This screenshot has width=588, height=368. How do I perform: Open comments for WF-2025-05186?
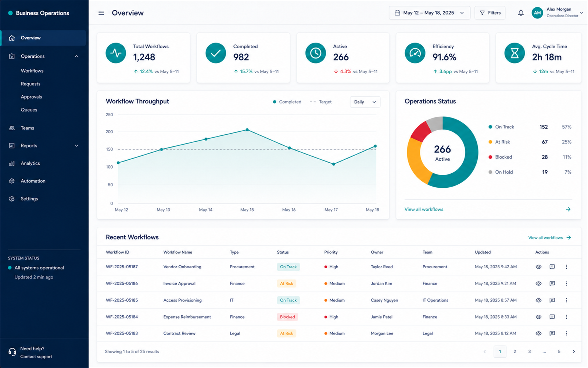coord(552,283)
